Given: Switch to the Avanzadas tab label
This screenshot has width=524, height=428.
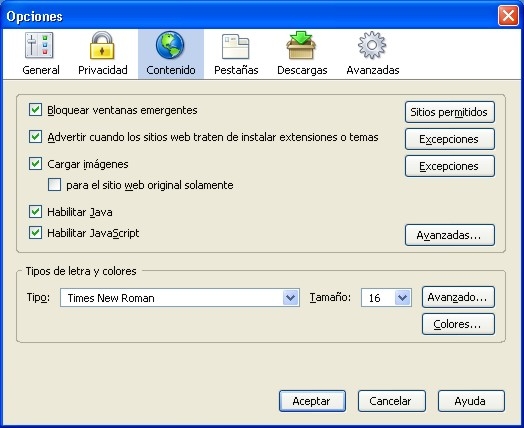Looking at the screenshot, I should (x=373, y=70).
